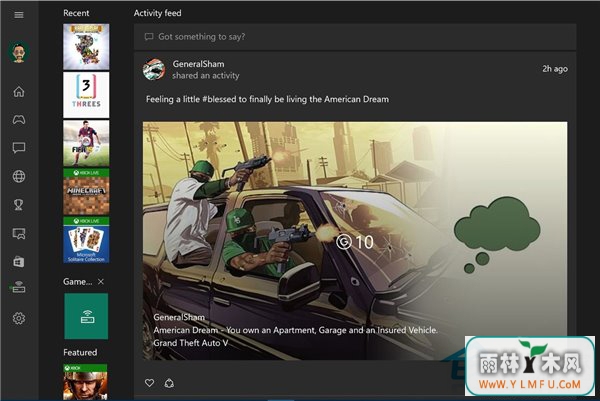Click the '2h ago' timestamp

coord(555,69)
